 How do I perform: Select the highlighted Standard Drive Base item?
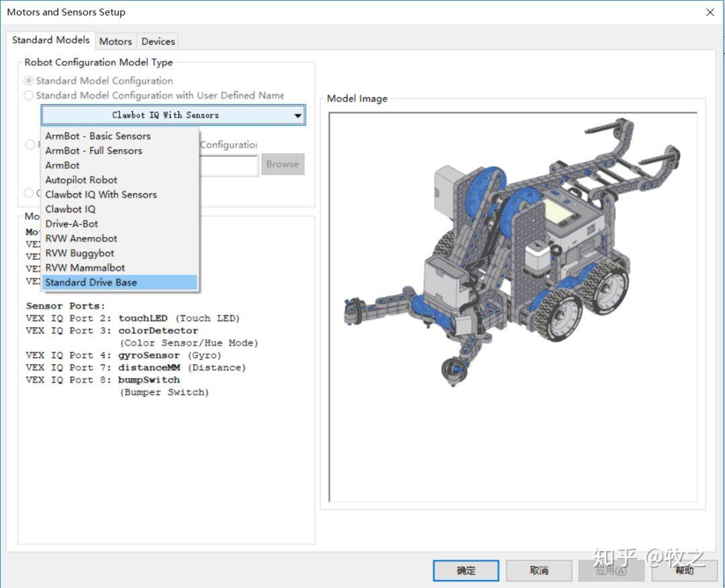(x=91, y=283)
